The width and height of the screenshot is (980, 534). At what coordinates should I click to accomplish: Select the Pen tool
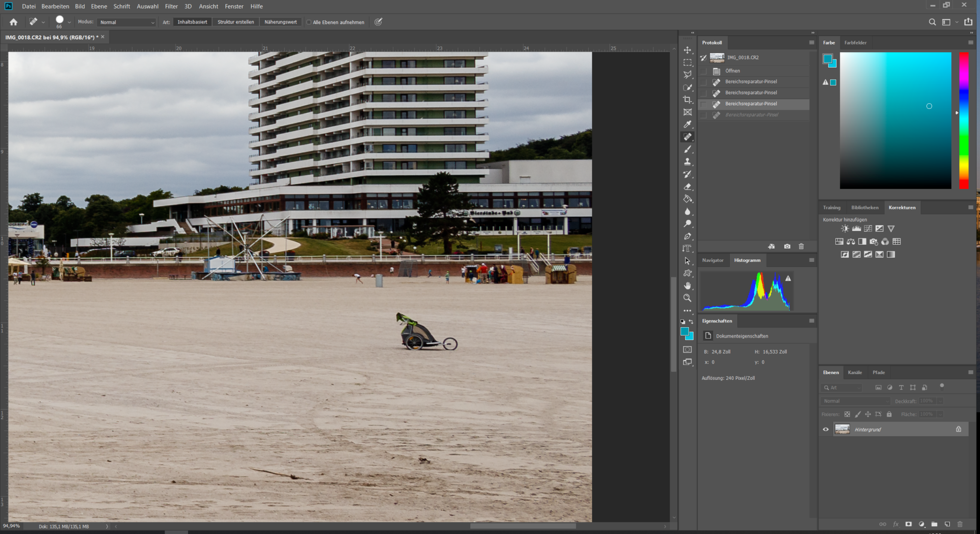coord(688,236)
